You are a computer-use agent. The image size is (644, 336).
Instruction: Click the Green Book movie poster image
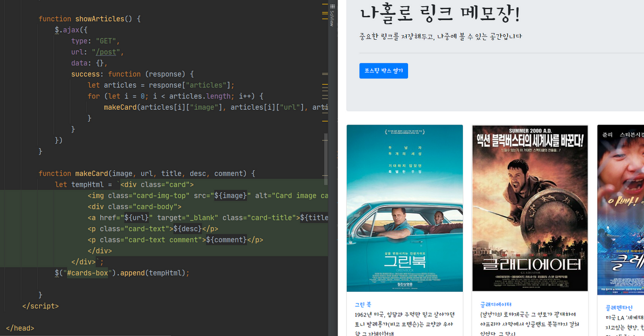405,208
